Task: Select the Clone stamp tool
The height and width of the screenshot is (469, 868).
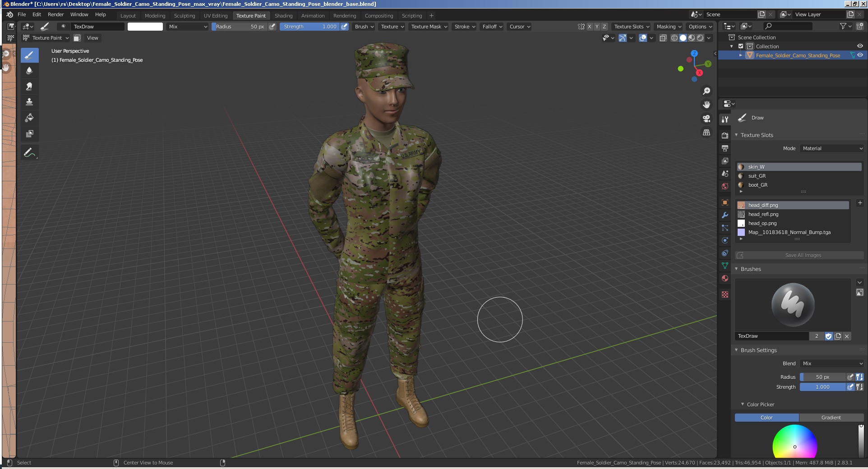Action: tap(29, 102)
